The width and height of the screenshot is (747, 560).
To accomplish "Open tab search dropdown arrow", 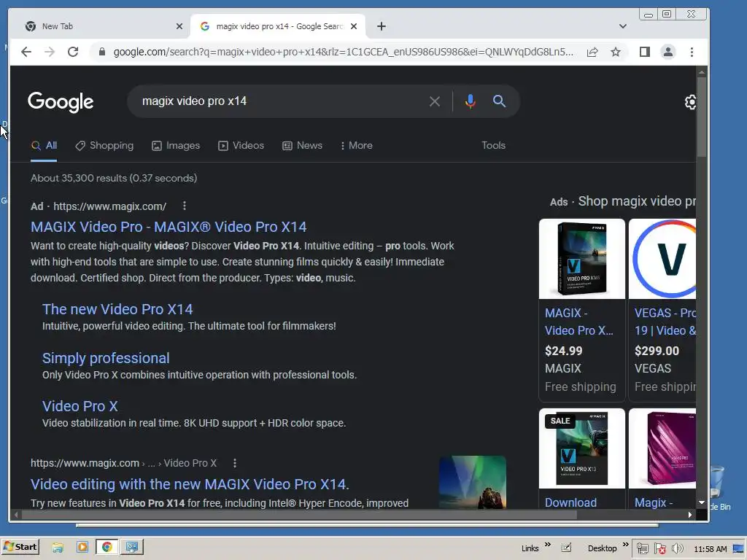I will (x=623, y=26).
